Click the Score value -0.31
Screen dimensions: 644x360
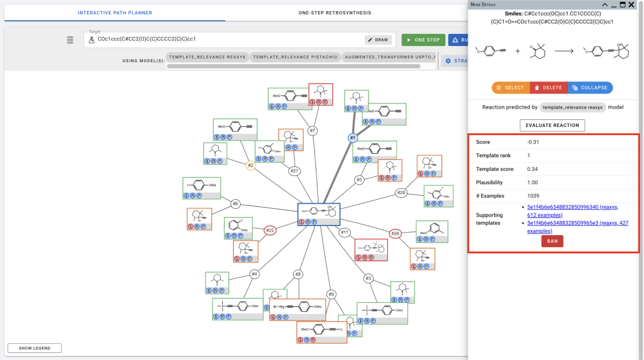(533, 142)
